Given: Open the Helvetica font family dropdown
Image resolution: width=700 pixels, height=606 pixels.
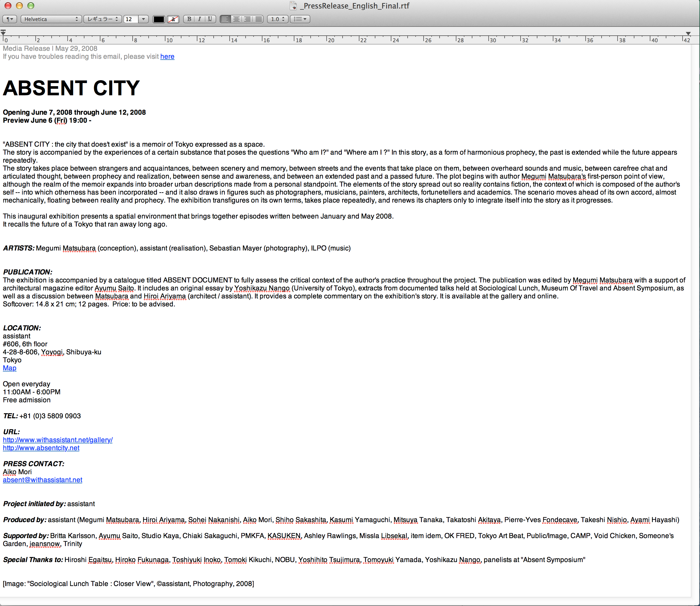Looking at the screenshot, I should [x=51, y=19].
